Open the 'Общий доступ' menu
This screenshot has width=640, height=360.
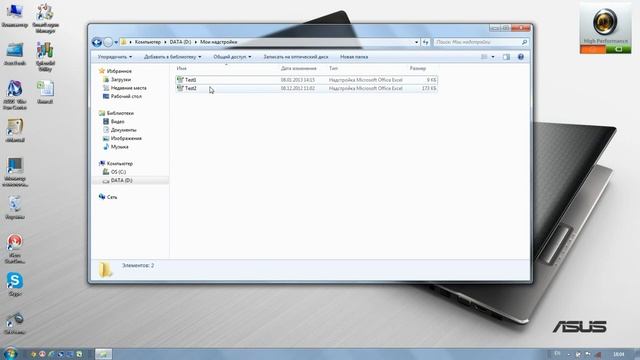[x=232, y=57]
